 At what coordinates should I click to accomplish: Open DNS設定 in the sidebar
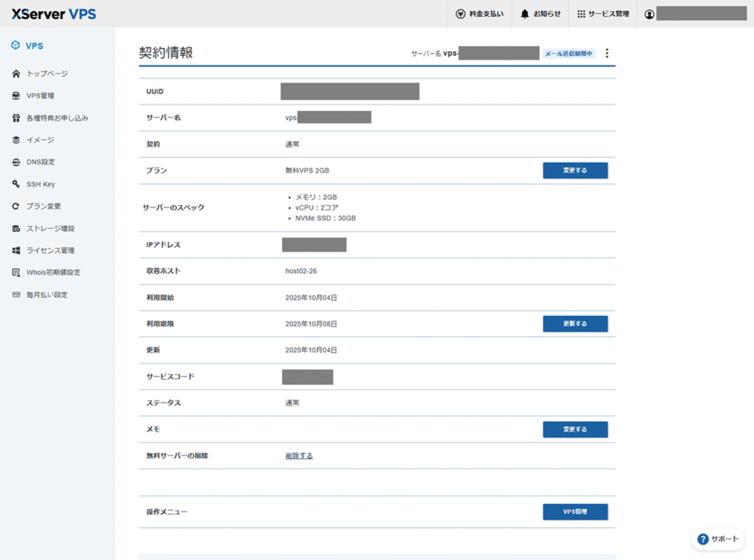[x=40, y=162]
